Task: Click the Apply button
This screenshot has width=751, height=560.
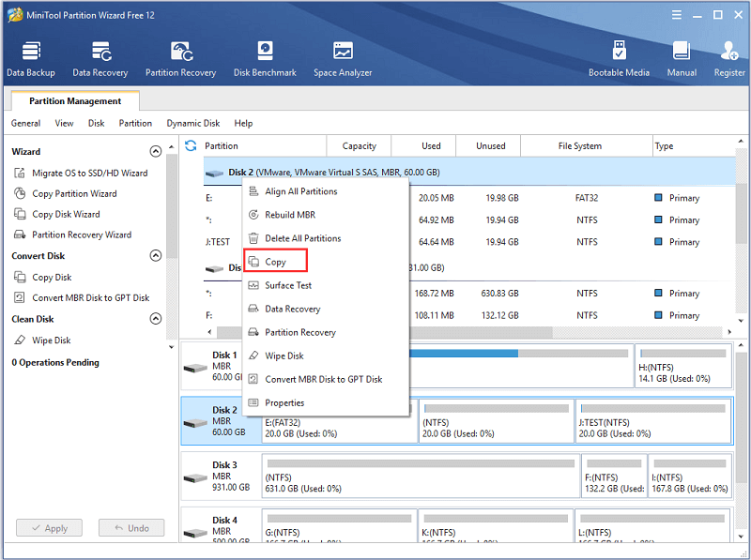Action: pos(50,528)
